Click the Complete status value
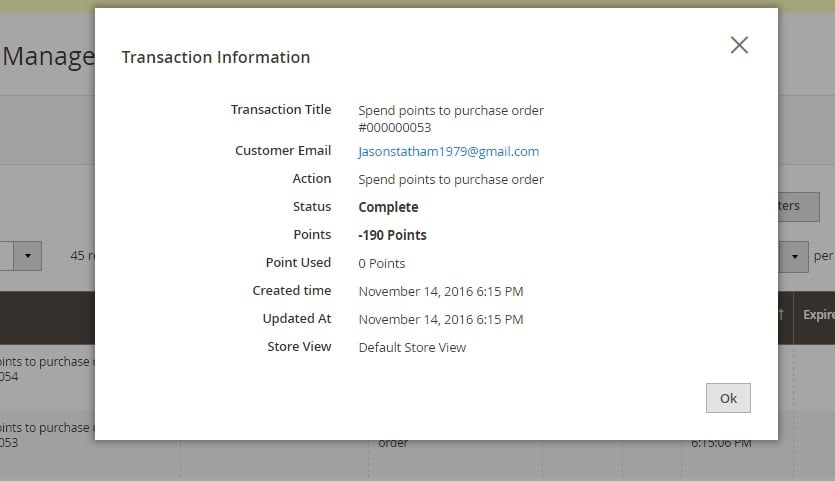The image size is (835, 481). click(388, 208)
